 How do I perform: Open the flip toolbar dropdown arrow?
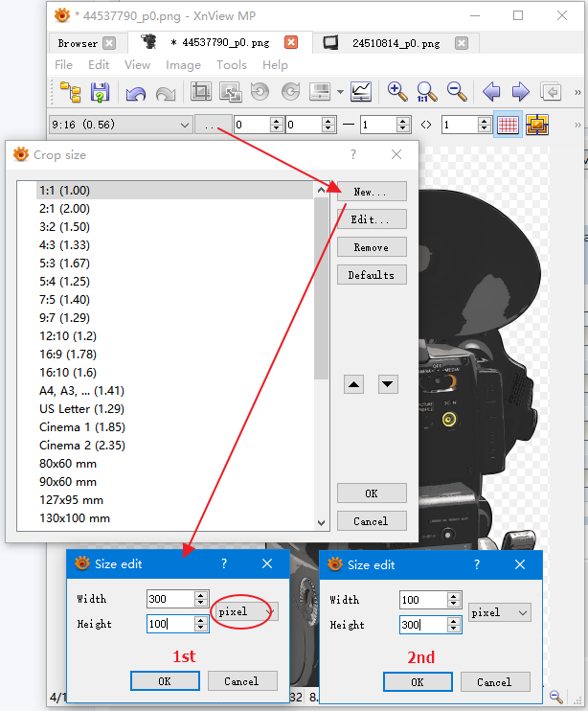[x=340, y=92]
